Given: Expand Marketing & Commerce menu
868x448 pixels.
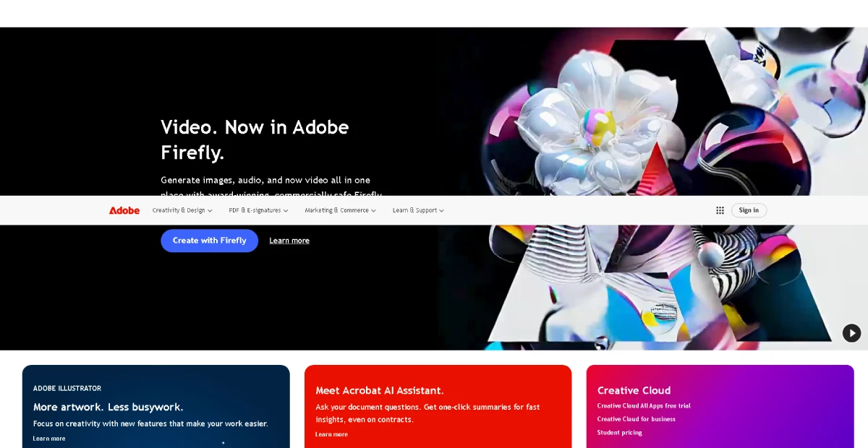Looking at the screenshot, I should coord(341,210).
